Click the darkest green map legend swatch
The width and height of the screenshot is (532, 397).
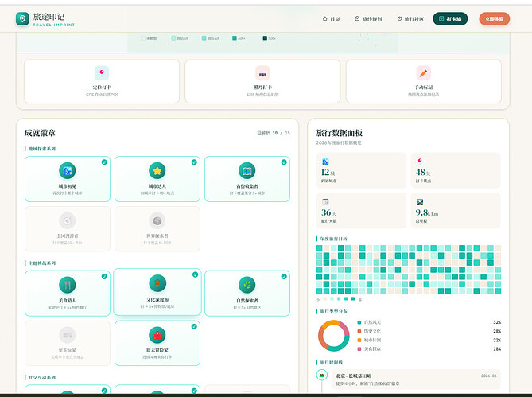[x=265, y=38]
